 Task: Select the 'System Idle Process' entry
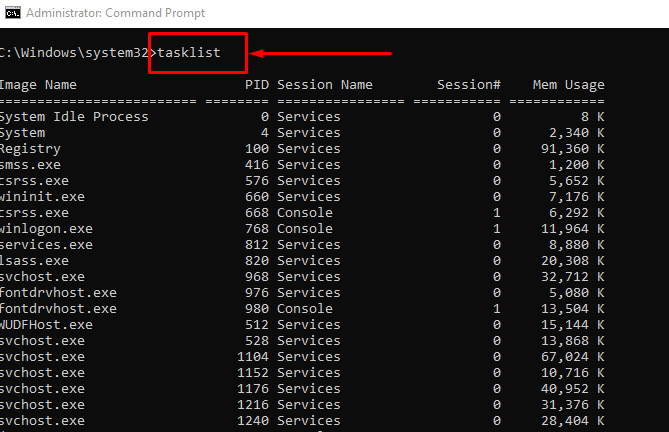(x=74, y=117)
